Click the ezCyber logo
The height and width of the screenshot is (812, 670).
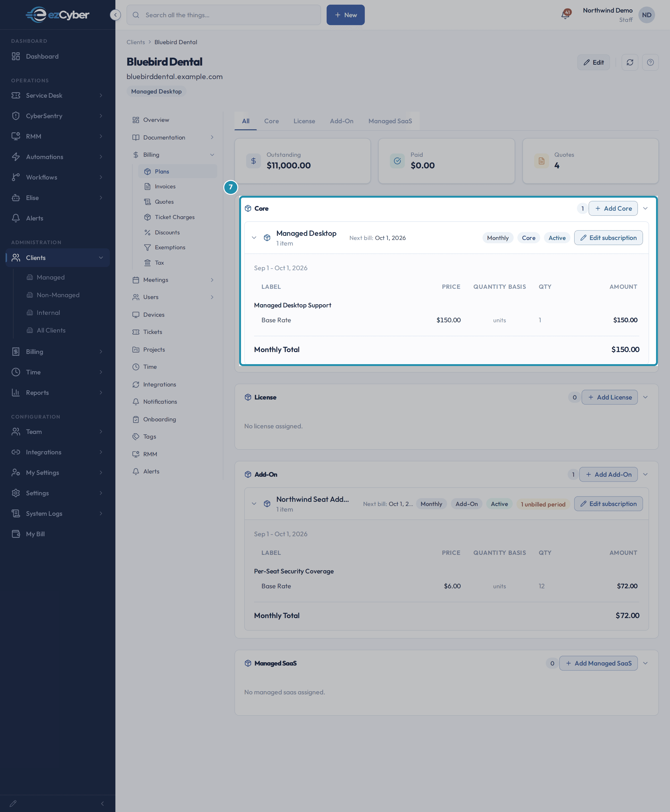coord(57,15)
